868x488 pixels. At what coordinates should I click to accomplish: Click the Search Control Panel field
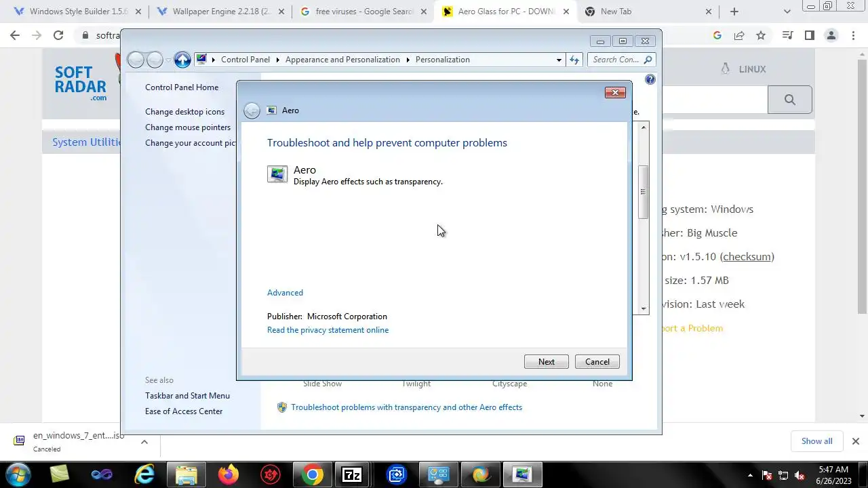point(621,60)
